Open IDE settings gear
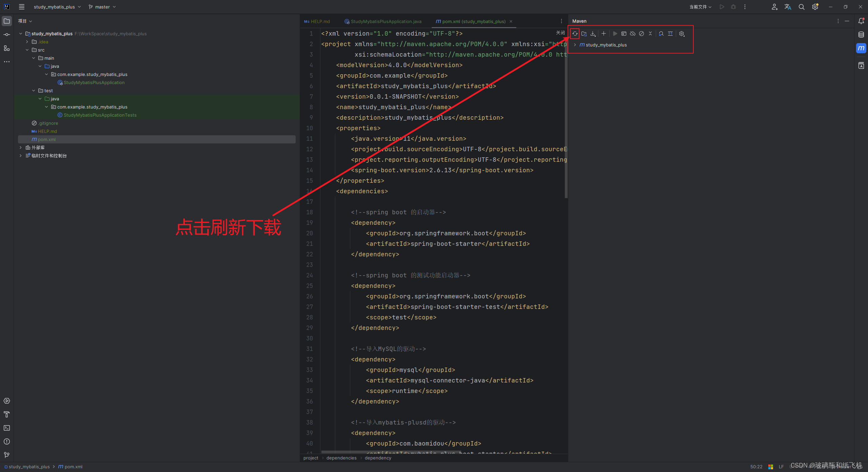Viewport: 868px width, 472px height. pyautogui.click(x=815, y=7)
